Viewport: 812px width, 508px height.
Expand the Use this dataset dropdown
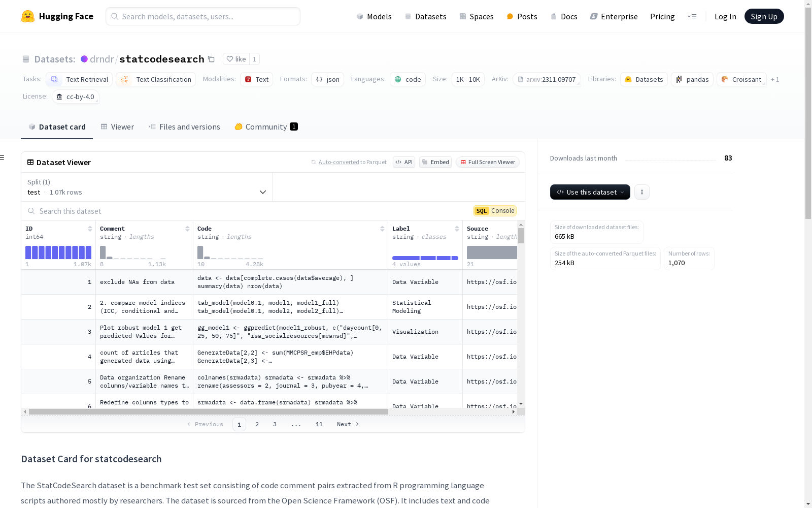click(x=590, y=192)
